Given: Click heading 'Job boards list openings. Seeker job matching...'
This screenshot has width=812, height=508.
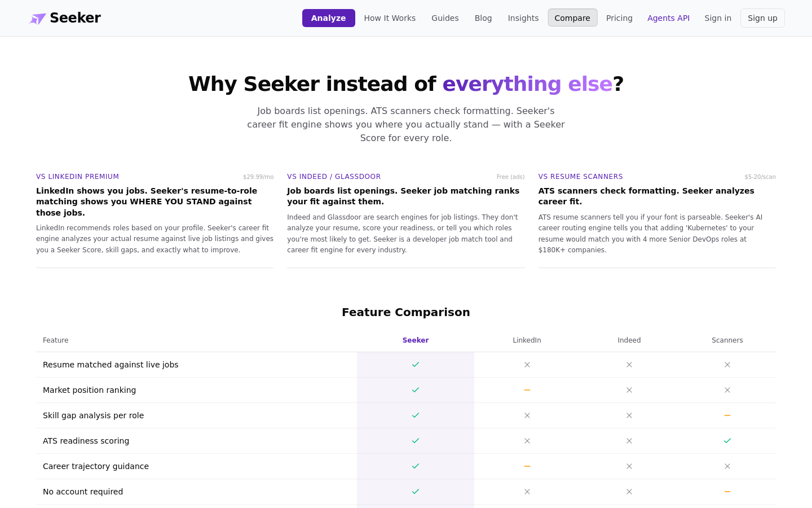Looking at the screenshot, I should tap(403, 196).
